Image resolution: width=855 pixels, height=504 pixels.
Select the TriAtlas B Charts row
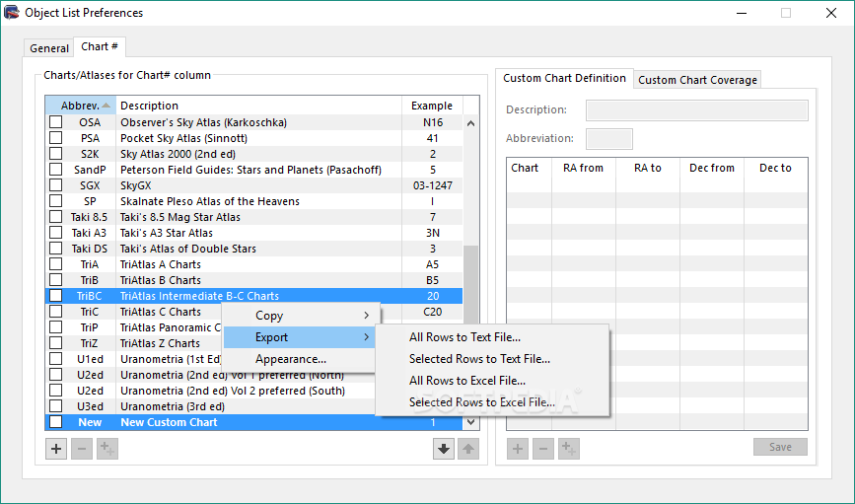click(x=254, y=280)
